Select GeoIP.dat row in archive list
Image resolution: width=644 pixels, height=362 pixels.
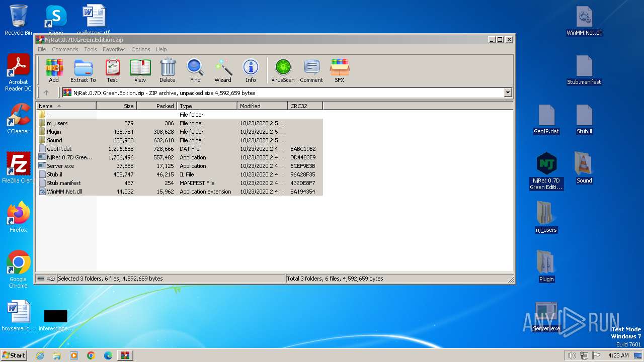coord(180,149)
